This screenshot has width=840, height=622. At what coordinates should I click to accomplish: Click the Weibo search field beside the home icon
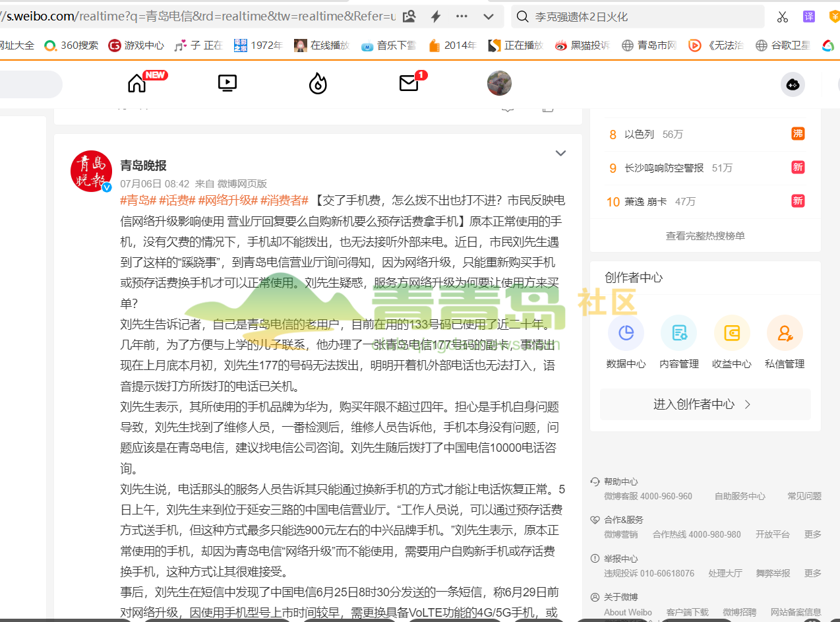(31, 84)
